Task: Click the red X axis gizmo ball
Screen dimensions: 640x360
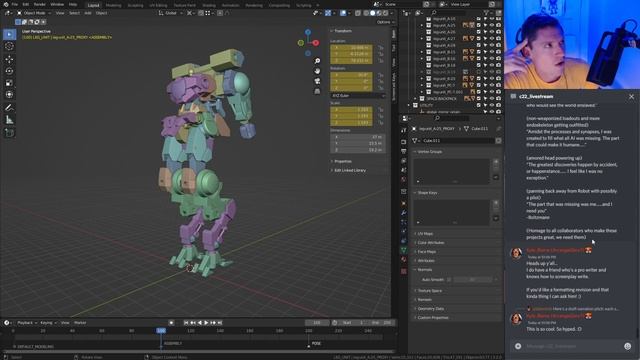Action: pyautogui.click(x=316, y=42)
